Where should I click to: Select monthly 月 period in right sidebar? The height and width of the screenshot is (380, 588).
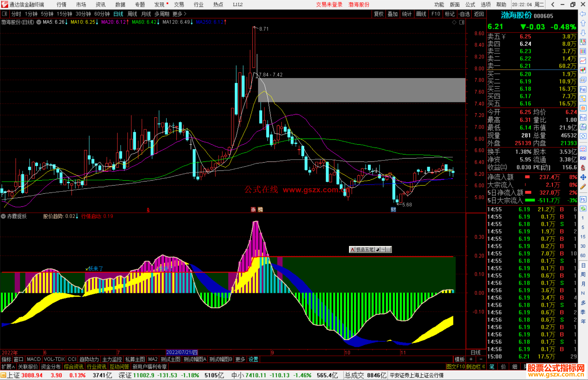tap(583, 284)
